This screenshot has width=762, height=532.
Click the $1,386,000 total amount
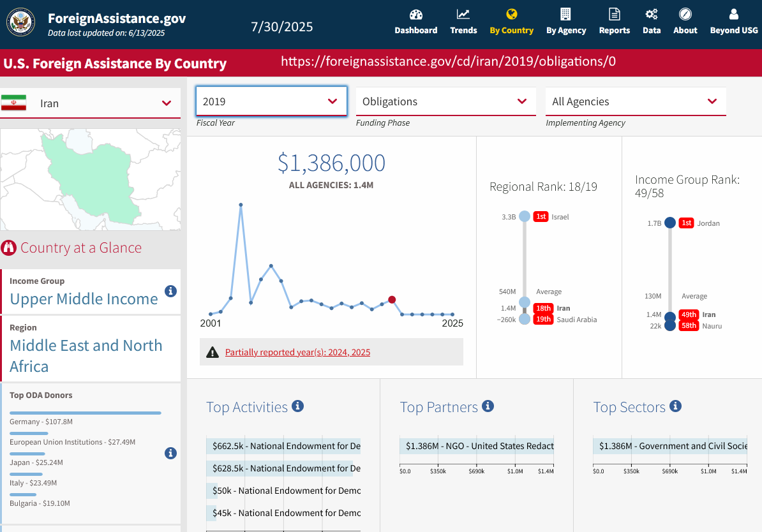click(331, 163)
